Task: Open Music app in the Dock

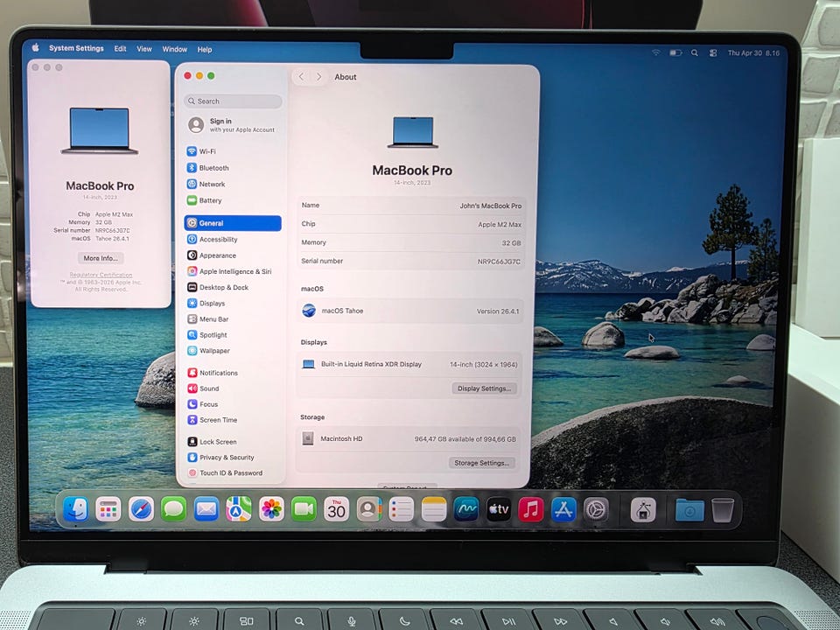Action: pyautogui.click(x=531, y=509)
